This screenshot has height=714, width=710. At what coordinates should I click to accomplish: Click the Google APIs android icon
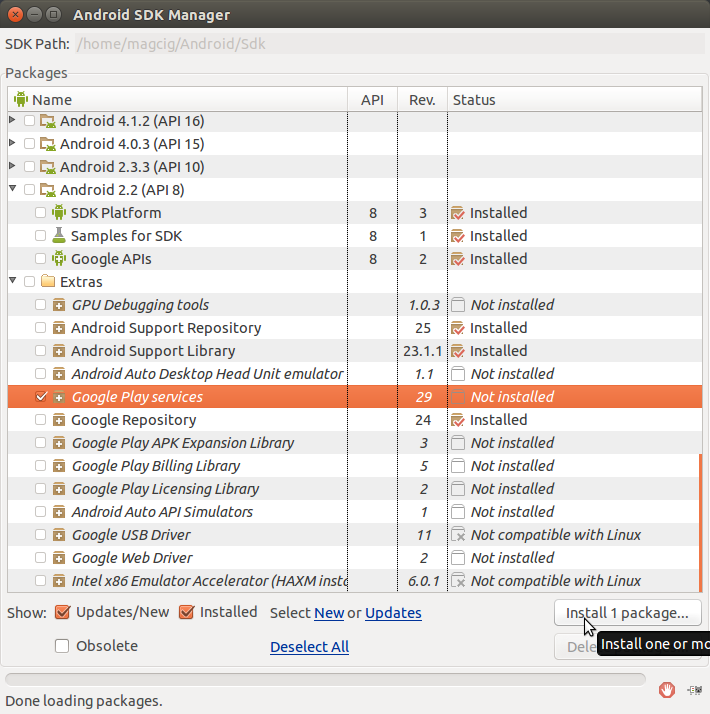click(x=59, y=259)
